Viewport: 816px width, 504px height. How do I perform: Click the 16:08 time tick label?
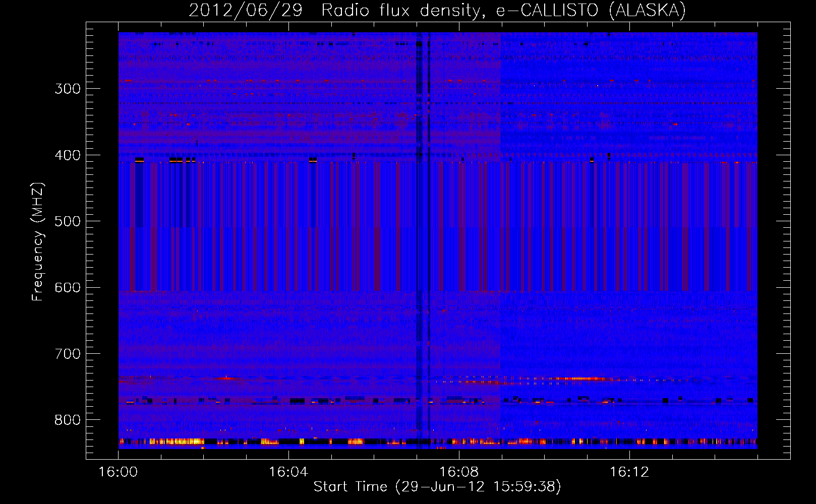[x=459, y=472]
